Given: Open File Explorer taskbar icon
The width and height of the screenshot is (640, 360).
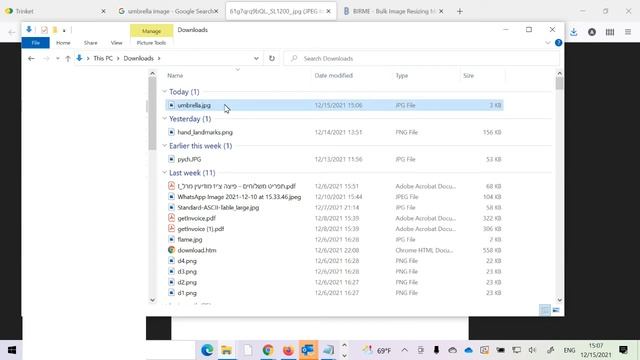Looking at the screenshot, I should coord(227,350).
